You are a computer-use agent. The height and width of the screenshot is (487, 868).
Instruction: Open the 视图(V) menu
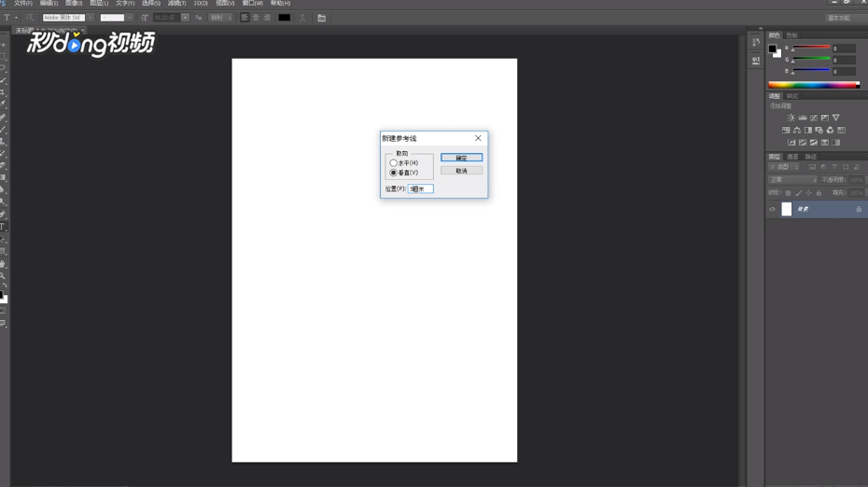coord(225,4)
